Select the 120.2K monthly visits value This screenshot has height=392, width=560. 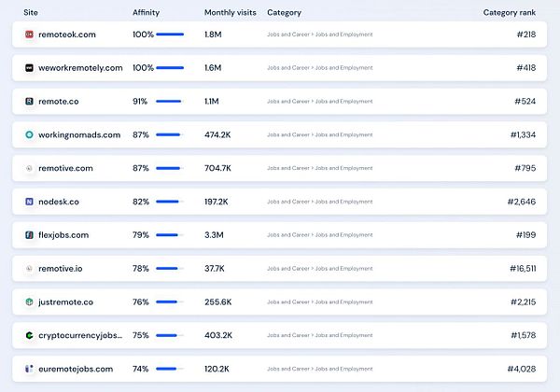click(217, 369)
